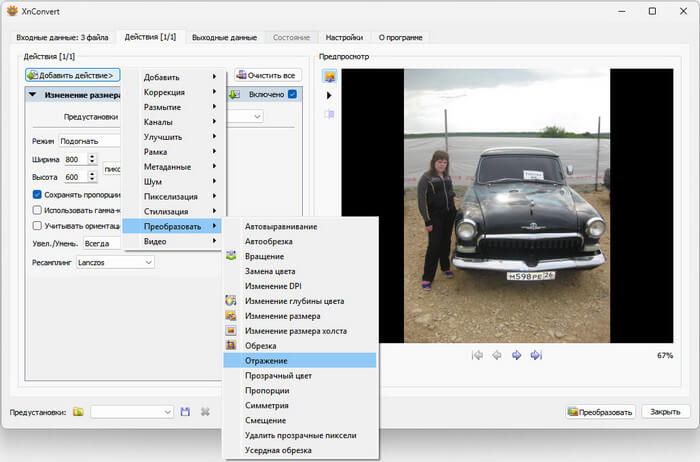Click the preview 'after' image icon
The width and height of the screenshot is (700, 462).
[x=329, y=76]
